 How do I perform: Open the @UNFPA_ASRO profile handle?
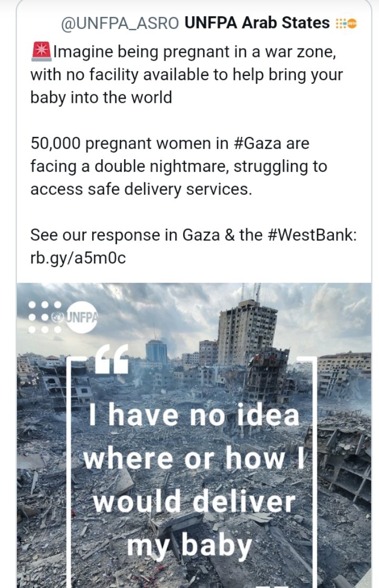click(121, 23)
